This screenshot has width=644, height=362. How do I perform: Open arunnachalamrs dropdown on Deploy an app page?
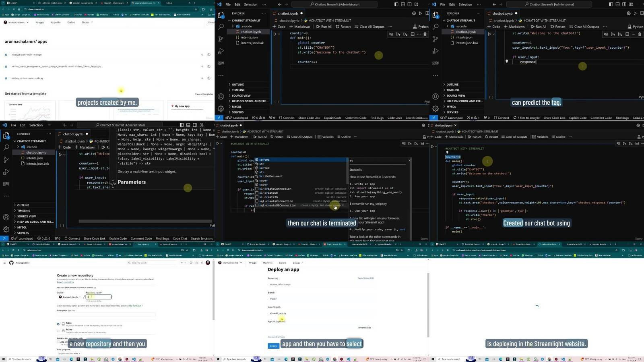click(230, 263)
